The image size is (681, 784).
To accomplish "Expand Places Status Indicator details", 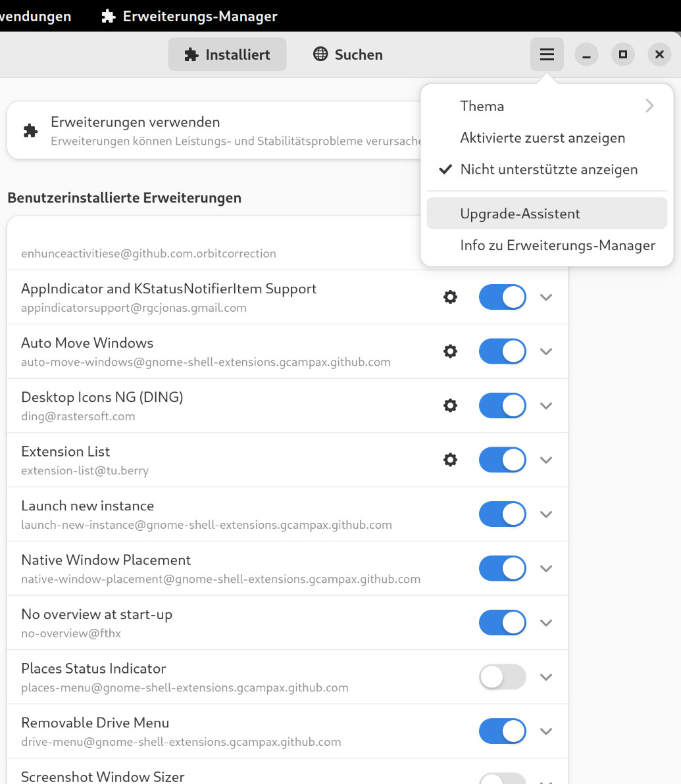I will [x=546, y=677].
